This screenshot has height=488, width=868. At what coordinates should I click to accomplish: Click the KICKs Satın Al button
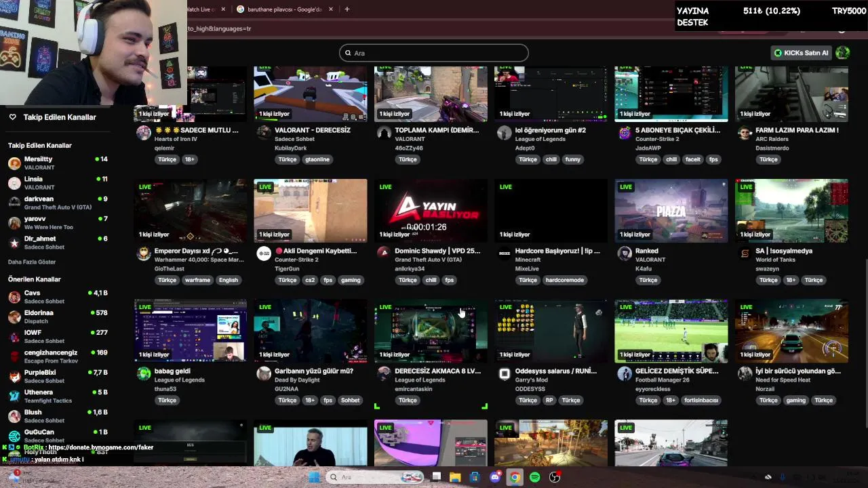[802, 53]
